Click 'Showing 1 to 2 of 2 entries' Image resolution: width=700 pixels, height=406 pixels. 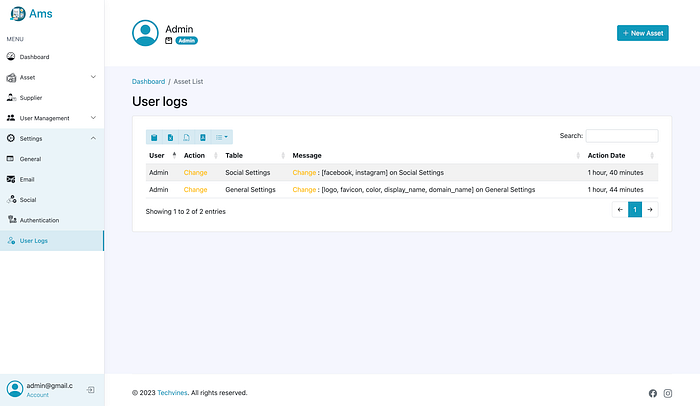(185, 211)
